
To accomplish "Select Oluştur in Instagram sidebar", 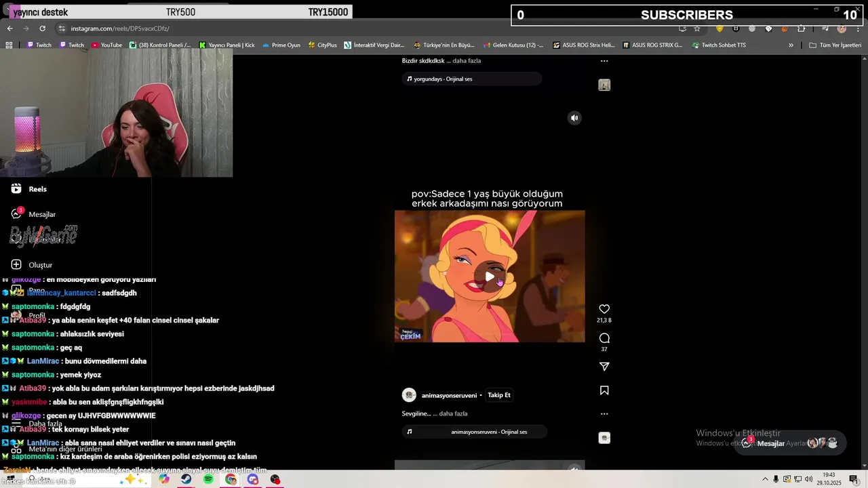I will [x=32, y=265].
